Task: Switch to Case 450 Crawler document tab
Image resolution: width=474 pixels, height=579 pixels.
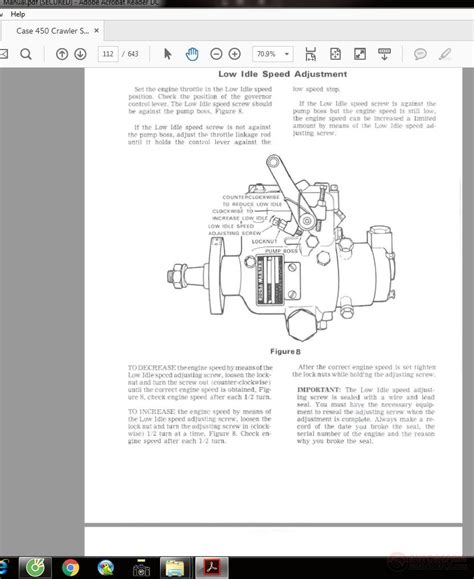Action: point(52,31)
